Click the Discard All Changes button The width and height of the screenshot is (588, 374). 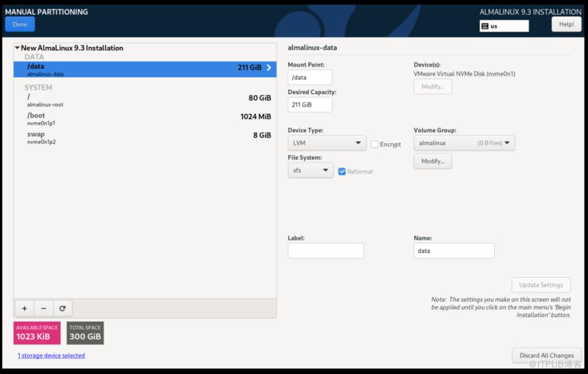(x=546, y=355)
